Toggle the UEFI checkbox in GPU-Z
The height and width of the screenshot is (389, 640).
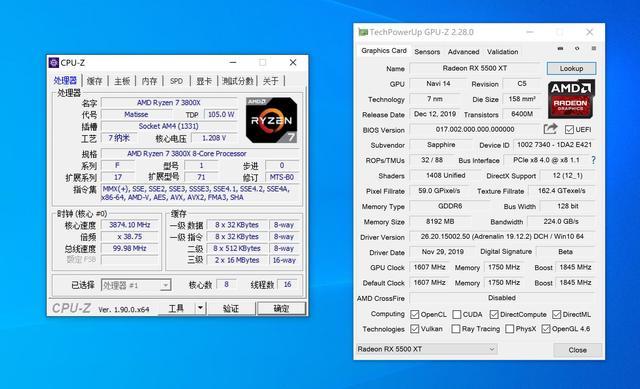[569, 130]
